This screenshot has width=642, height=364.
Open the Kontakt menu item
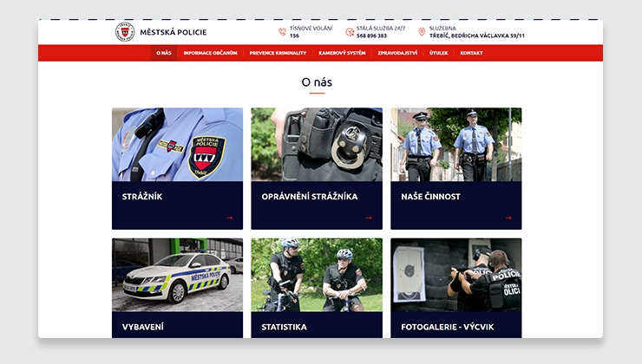tap(471, 53)
